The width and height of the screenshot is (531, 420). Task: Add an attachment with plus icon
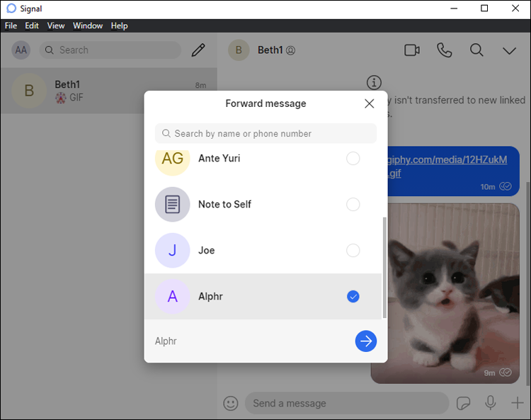(517, 403)
